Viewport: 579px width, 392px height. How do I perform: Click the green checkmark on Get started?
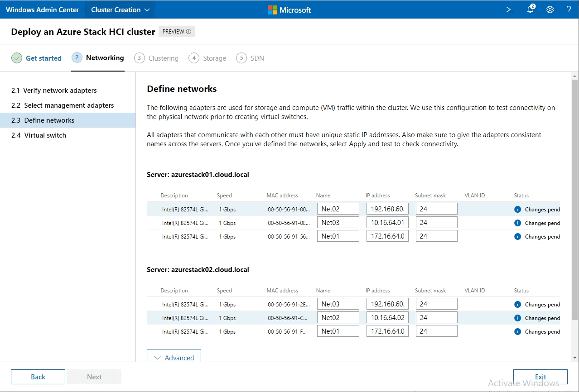(17, 58)
